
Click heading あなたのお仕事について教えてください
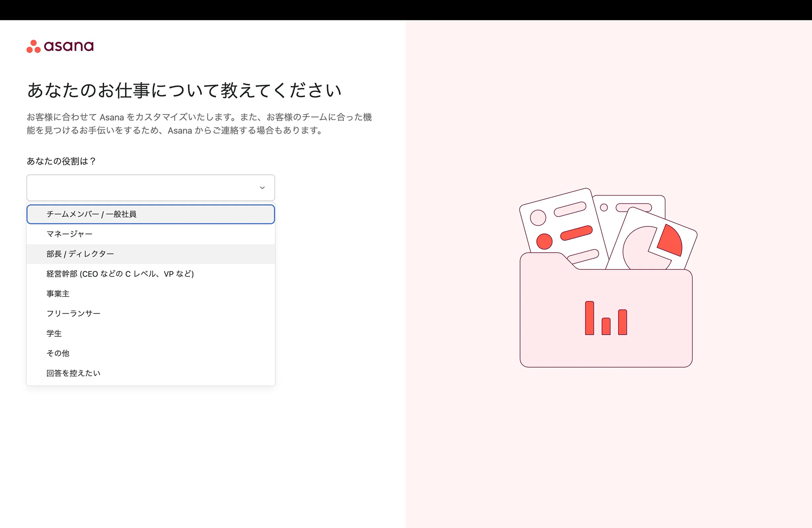point(184,90)
